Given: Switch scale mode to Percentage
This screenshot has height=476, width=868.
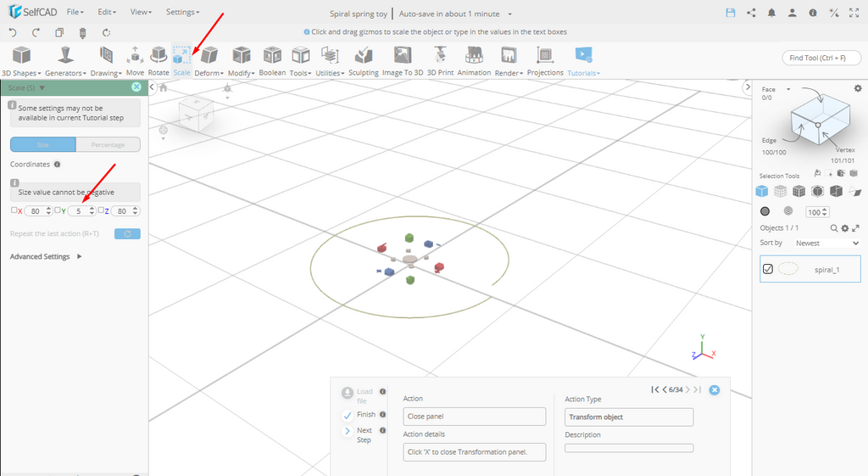Looking at the screenshot, I should click(108, 144).
